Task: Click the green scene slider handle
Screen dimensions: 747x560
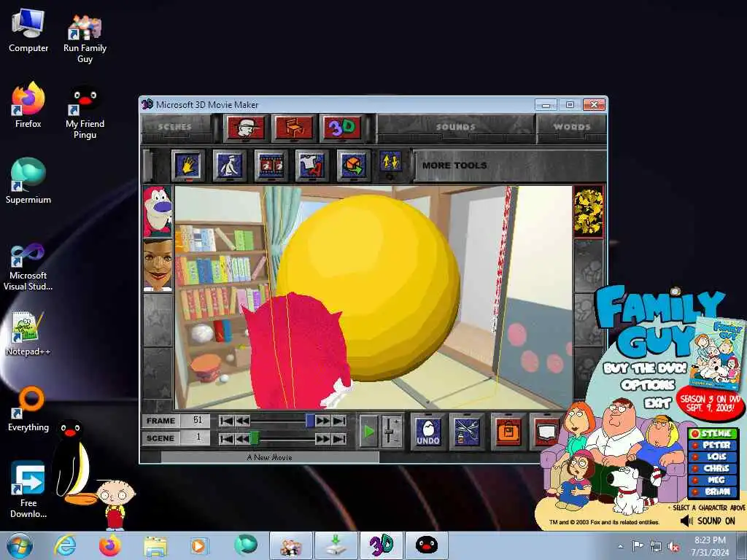Action: tap(255, 438)
